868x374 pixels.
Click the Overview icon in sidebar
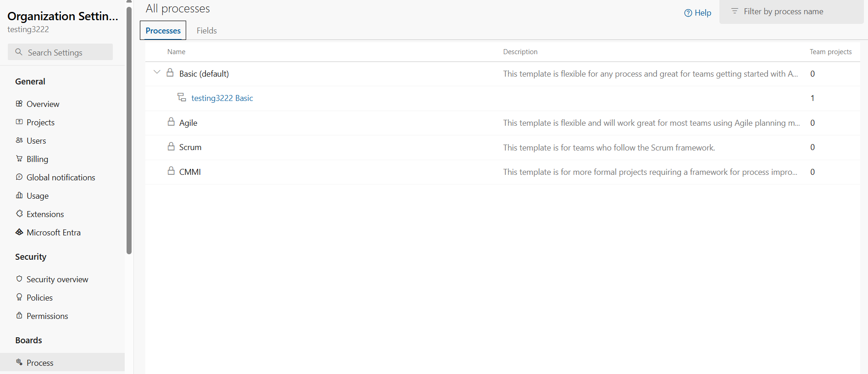click(19, 104)
